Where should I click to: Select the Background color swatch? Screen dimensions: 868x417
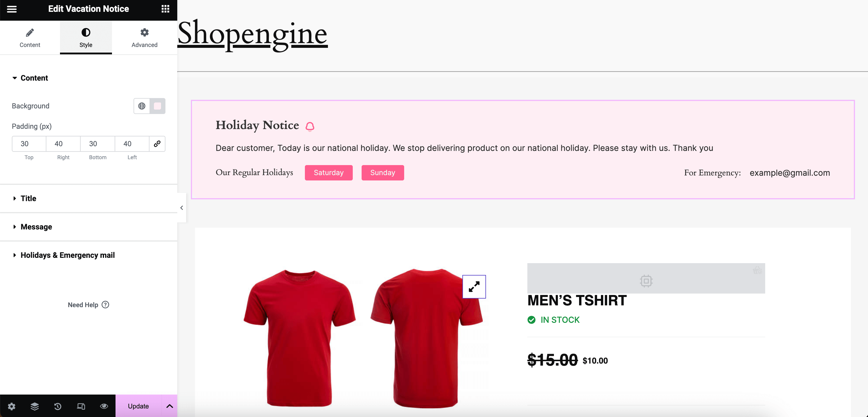tap(157, 106)
